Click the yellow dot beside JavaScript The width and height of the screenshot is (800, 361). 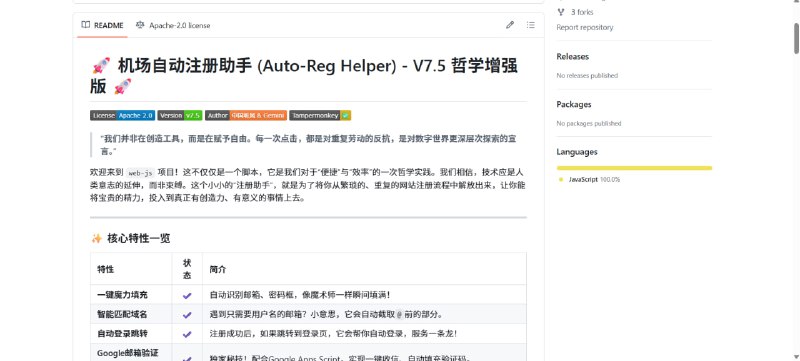[x=561, y=179]
